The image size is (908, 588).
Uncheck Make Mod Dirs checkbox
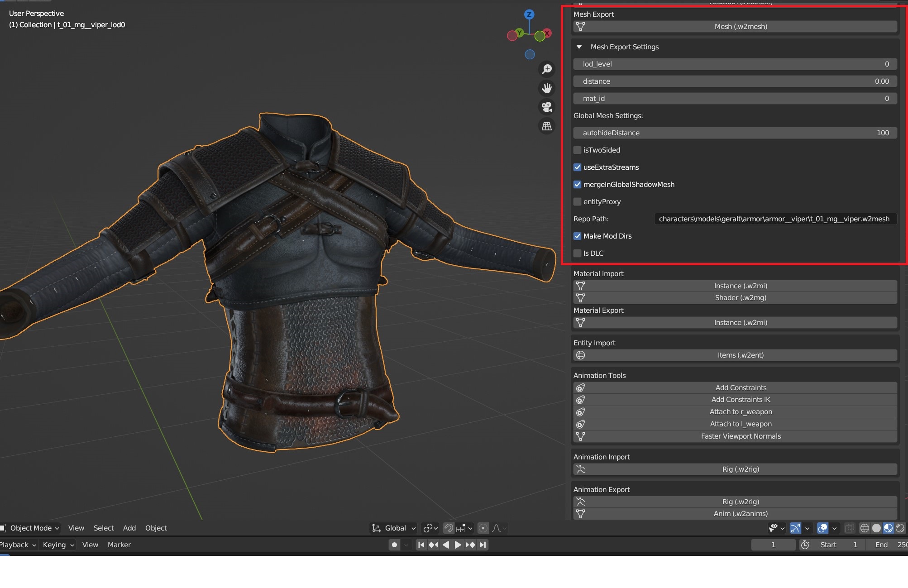577,236
